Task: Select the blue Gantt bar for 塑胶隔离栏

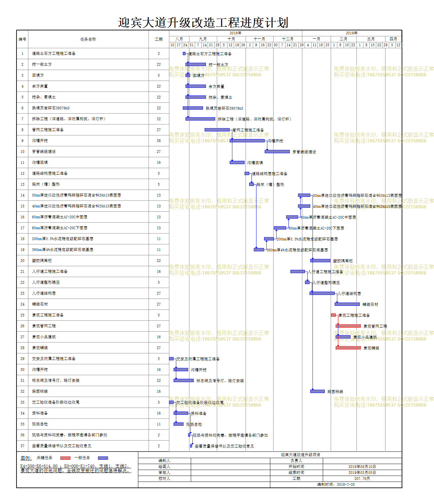Action: tap(320, 261)
